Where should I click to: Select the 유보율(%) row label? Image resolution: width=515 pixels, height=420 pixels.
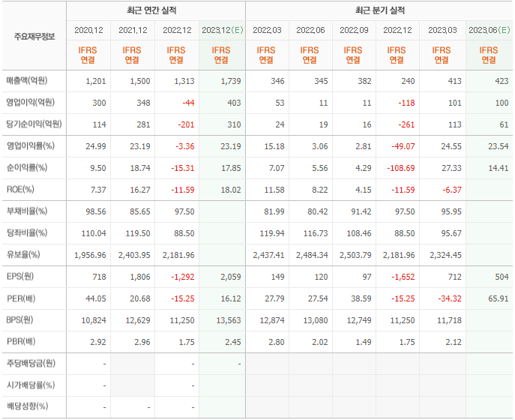pyautogui.click(x=23, y=254)
